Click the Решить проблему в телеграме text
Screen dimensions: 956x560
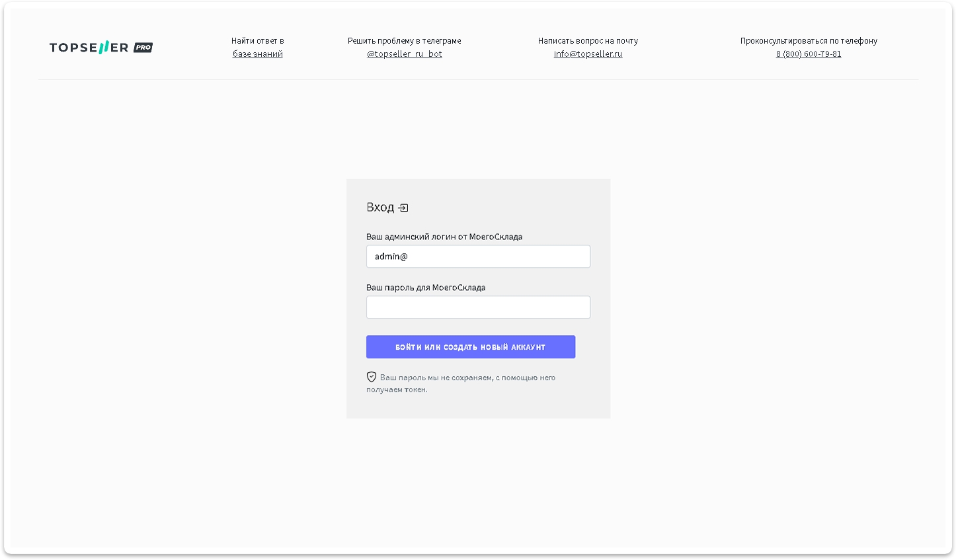(x=404, y=41)
